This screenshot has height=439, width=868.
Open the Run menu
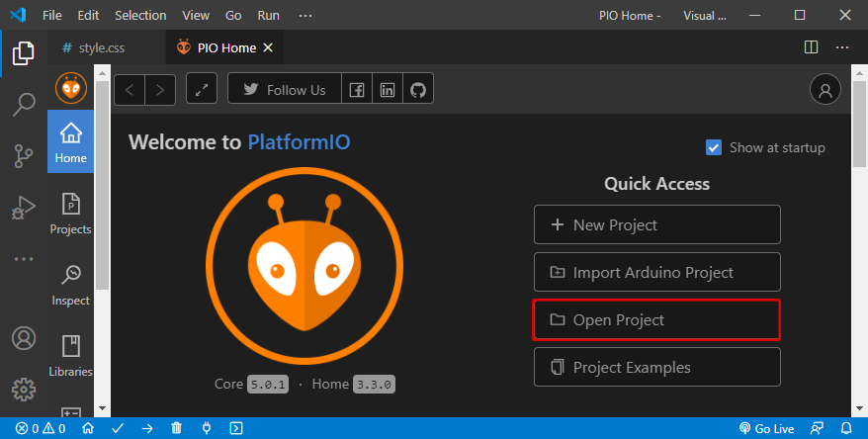269,16
